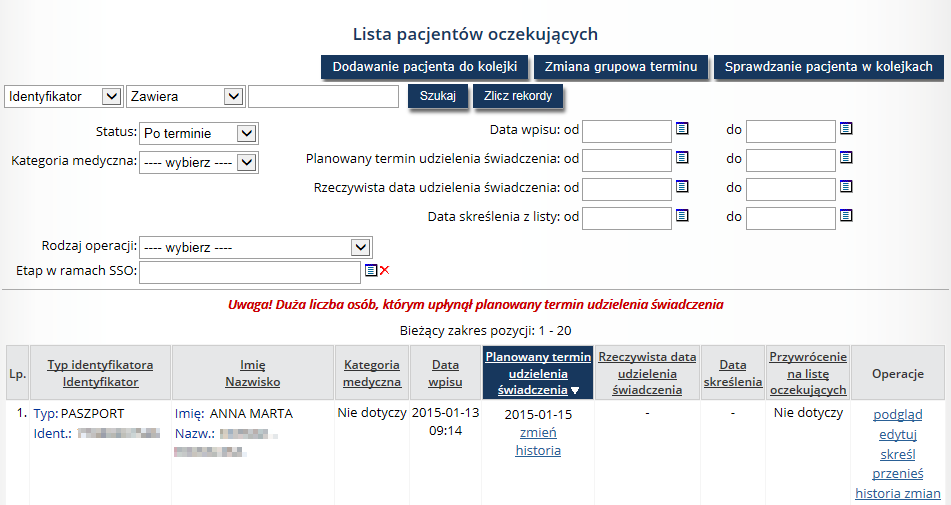Click Sprawdzanie pacjenta w kolejkach button

point(828,67)
